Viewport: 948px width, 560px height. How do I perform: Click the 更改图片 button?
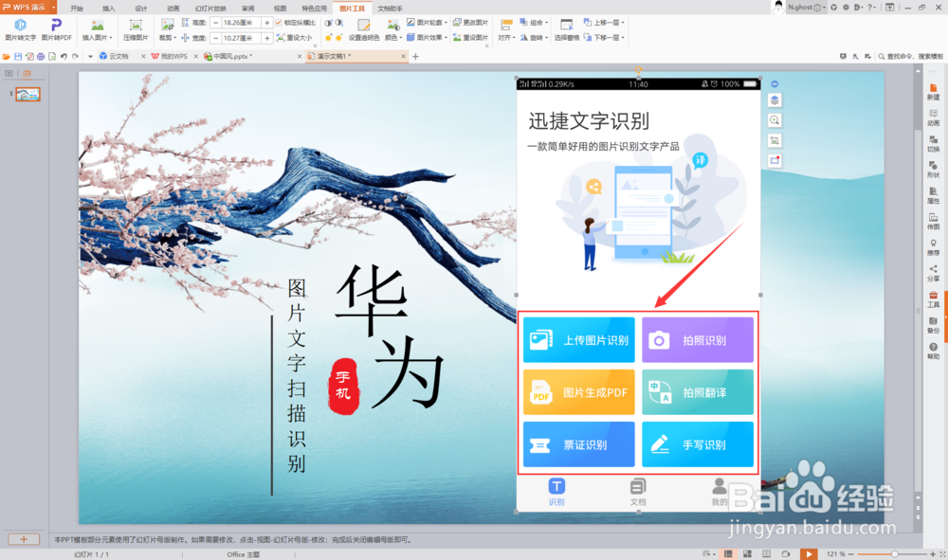[470, 23]
